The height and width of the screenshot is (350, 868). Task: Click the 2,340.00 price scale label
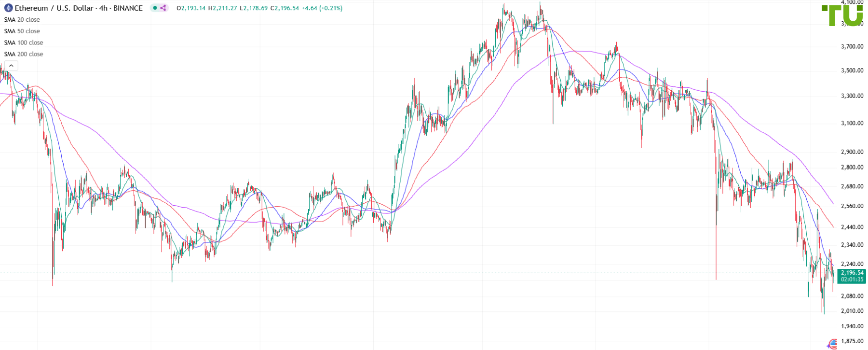[852, 245]
